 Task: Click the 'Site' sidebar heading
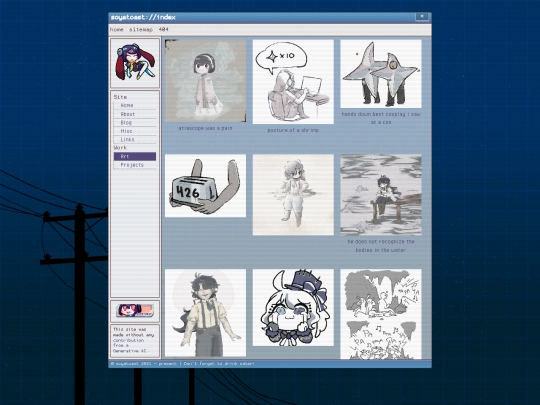pyautogui.click(x=120, y=97)
